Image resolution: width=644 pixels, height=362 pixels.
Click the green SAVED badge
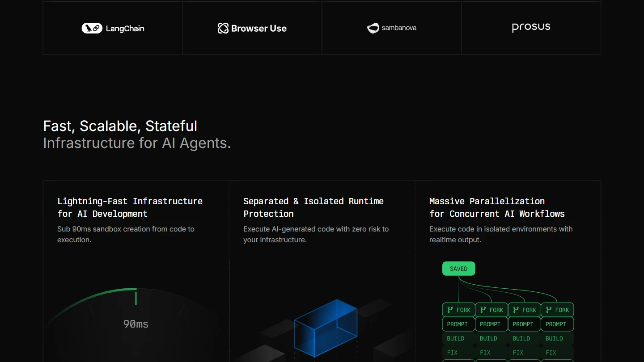click(x=458, y=269)
